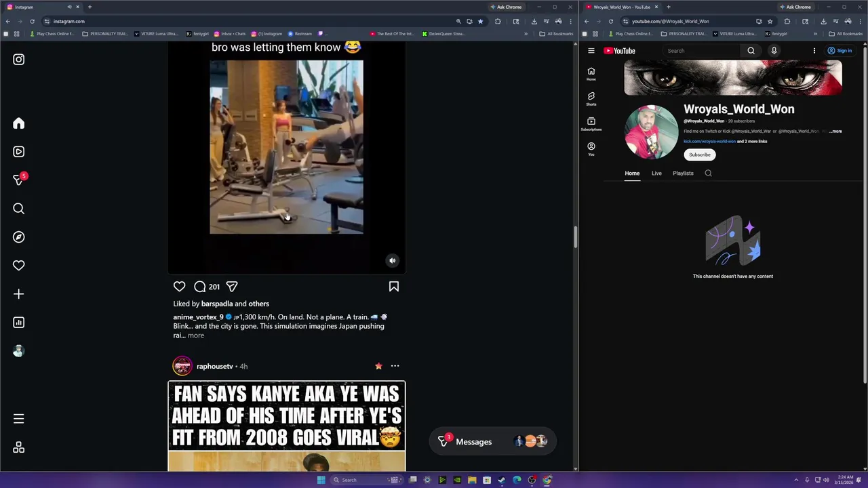Like the anime_vortex_9 reel post

coord(179,287)
